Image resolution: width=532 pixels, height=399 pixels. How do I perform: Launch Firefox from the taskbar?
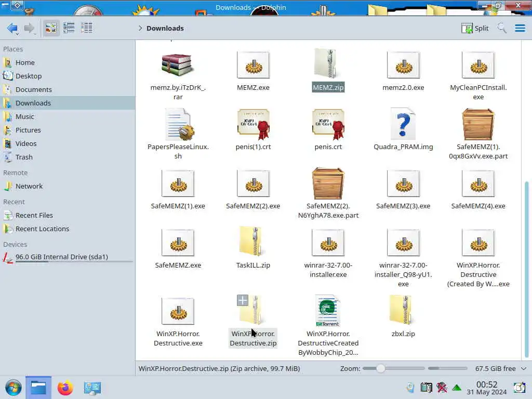[x=65, y=388]
